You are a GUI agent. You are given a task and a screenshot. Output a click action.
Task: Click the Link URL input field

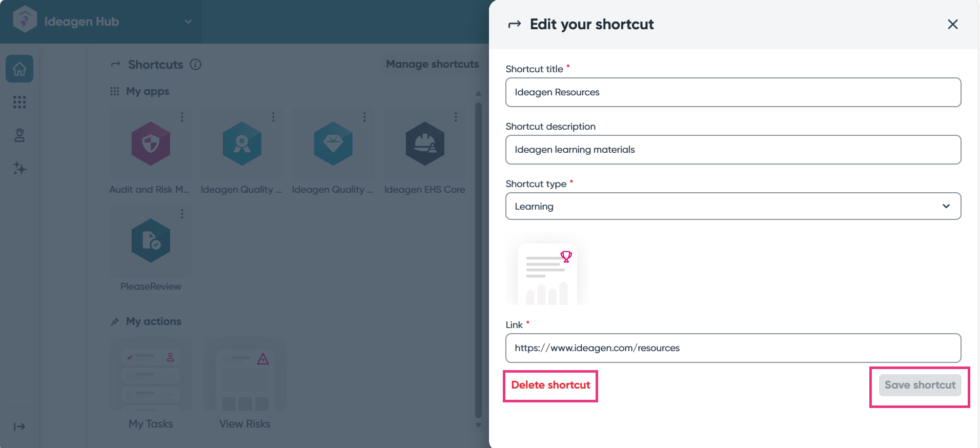[733, 348]
